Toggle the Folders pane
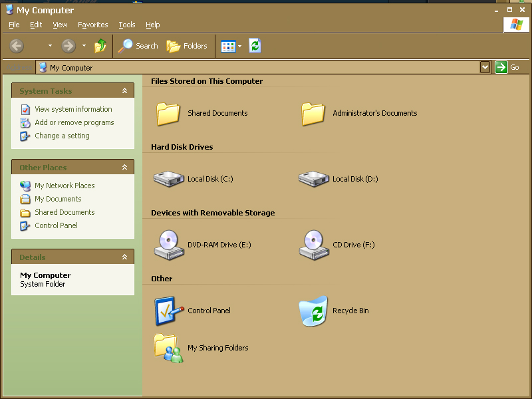This screenshot has height=399, width=532. [187, 46]
